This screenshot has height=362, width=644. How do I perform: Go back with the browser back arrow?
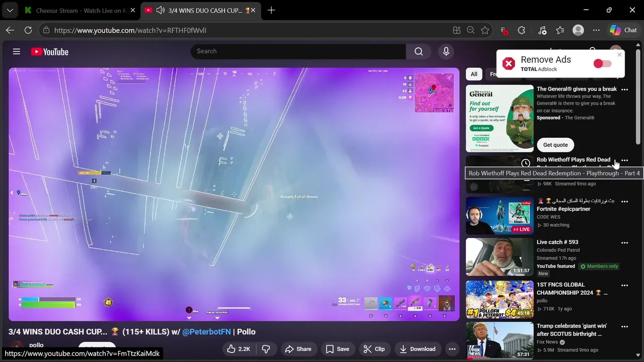pyautogui.click(x=10, y=30)
